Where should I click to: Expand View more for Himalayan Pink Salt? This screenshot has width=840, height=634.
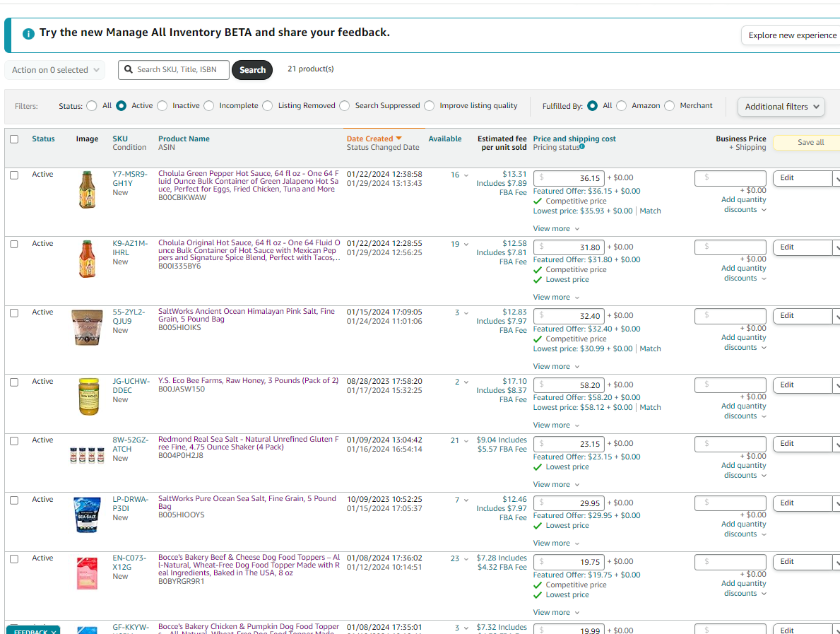[x=556, y=366]
